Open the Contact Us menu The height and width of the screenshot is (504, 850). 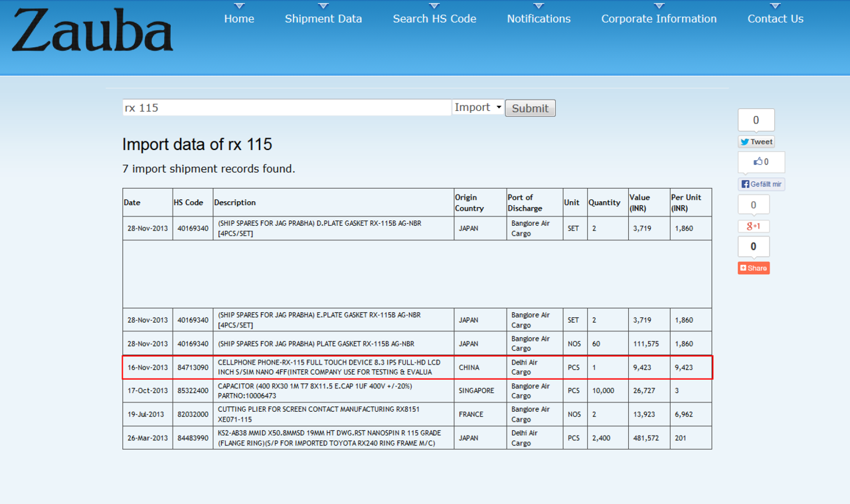(x=775, y=19)
